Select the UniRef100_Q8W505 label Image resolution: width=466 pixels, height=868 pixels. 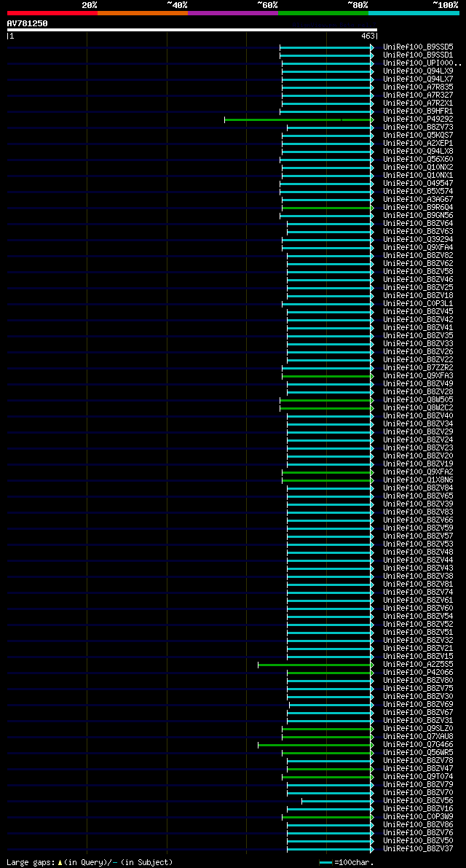coord(418,400)
